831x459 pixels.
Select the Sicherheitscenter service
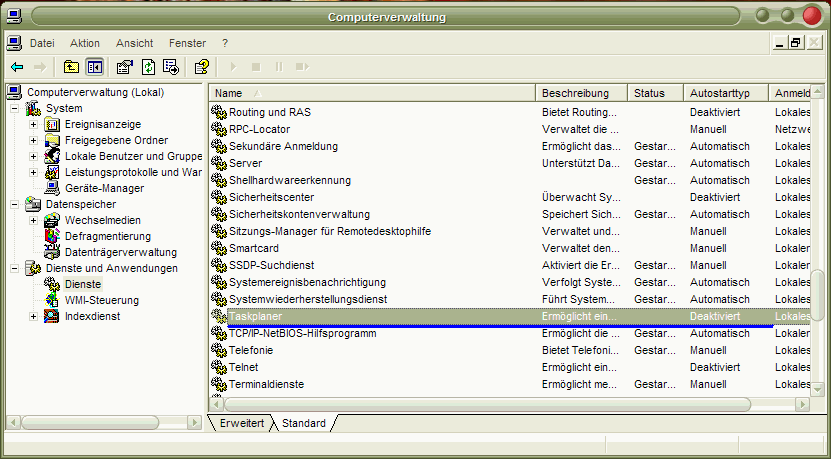pos(271,197)
